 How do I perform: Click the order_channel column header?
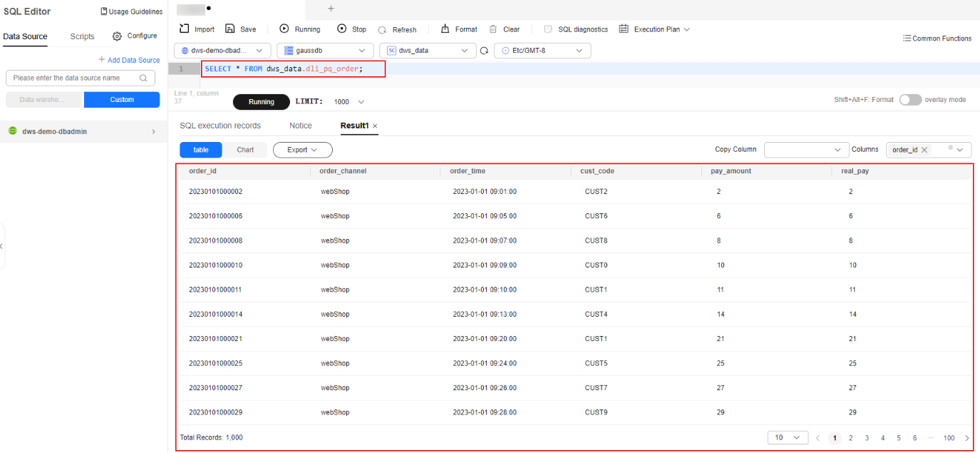pyautogui.click(x=343, y=171)
